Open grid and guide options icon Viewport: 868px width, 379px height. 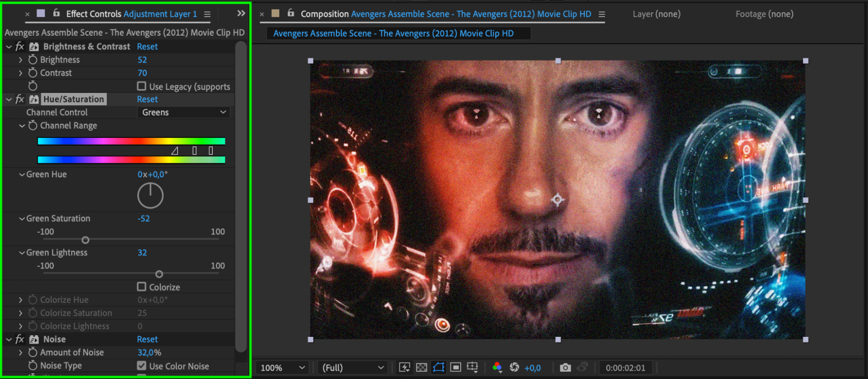(472, 368)
